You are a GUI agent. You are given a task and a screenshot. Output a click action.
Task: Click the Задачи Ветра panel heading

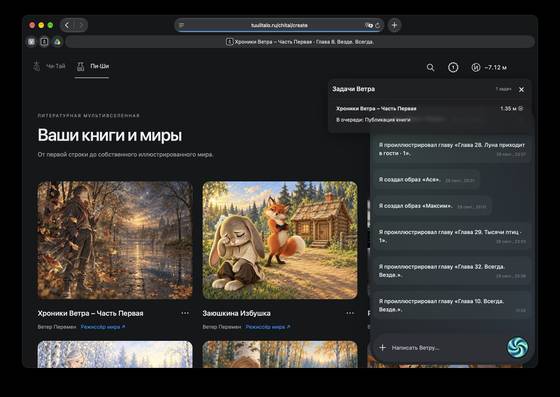point(354,89)
